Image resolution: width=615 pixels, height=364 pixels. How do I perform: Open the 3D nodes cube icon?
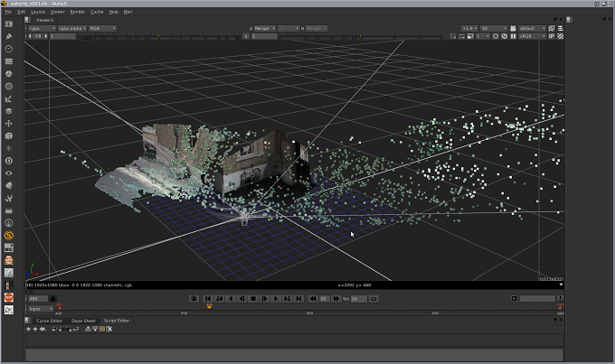pyautogui.click(x=9, y=136)
